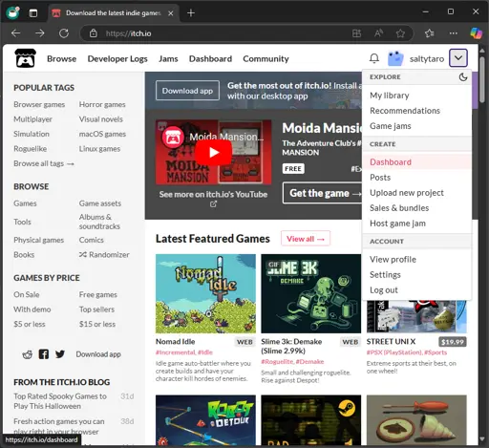Refresh the browser page

pyautogui.click(x=64, y=33)
